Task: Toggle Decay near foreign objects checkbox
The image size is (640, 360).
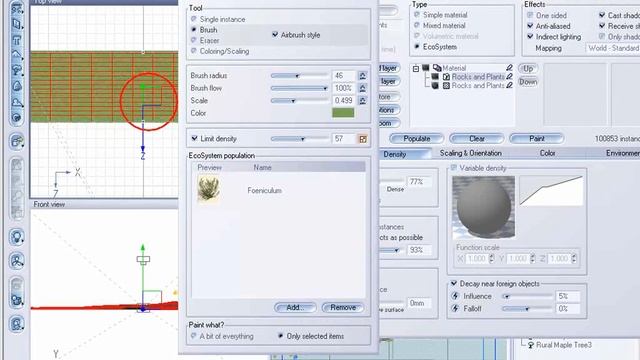Action: (x=454, y=283)
